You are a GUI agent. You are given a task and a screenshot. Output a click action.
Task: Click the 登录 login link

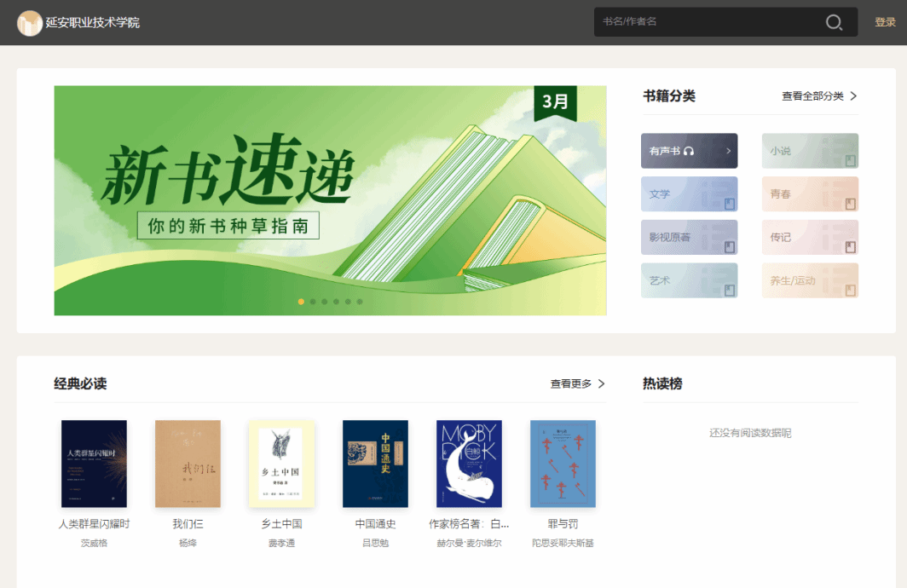coord(885,22)
